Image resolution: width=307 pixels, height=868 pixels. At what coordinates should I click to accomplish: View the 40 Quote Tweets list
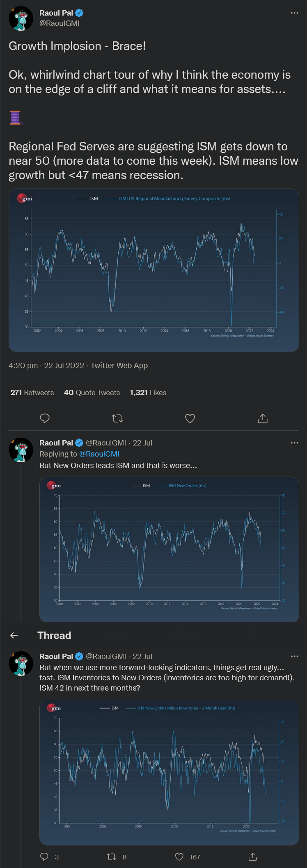92,393
